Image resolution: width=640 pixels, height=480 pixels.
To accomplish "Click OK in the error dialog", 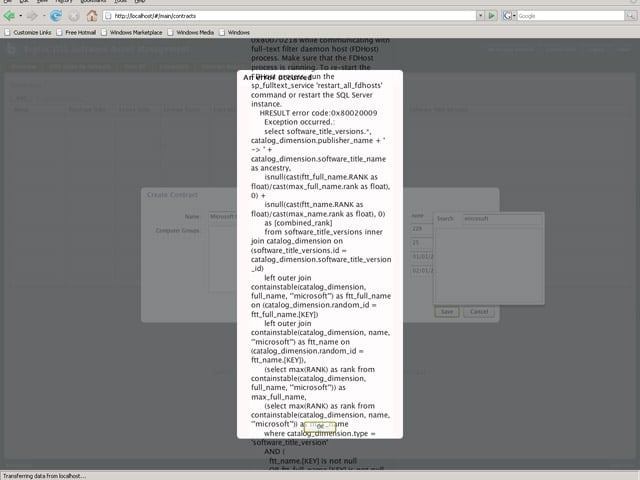I will (x=320, y=427).
